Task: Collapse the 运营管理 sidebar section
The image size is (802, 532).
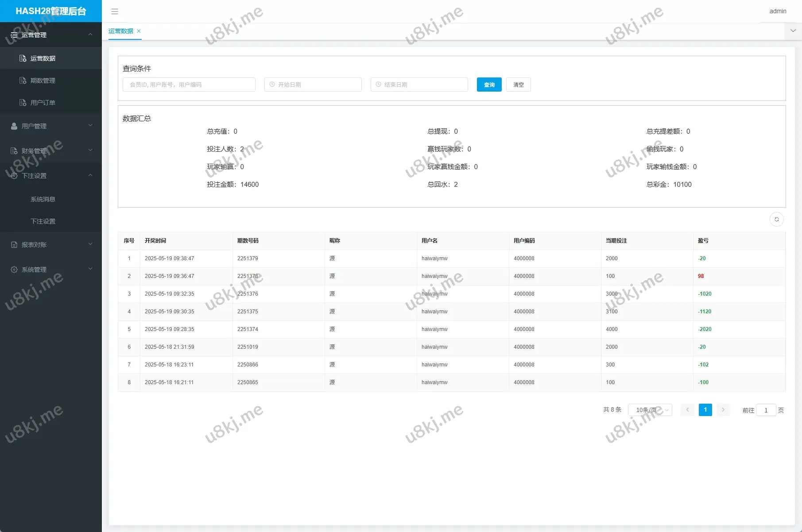Action: (51, 35)
